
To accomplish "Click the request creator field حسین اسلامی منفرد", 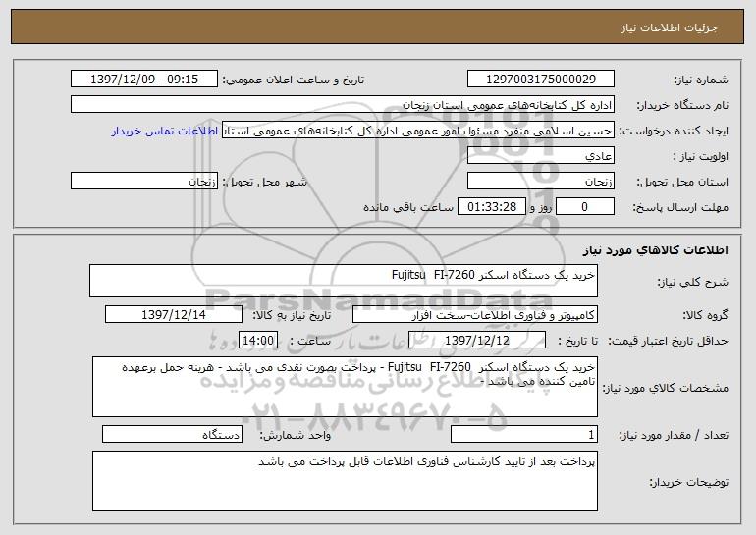I will [x=418, y=131].
